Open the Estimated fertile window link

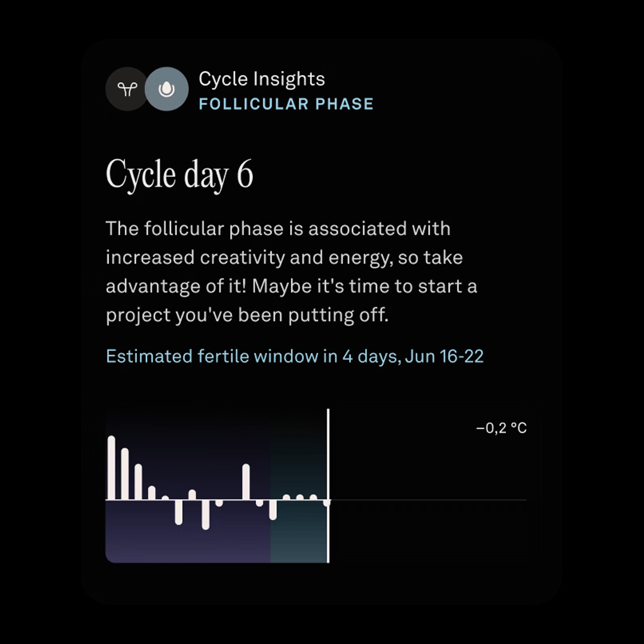click(x=294, y=356)
